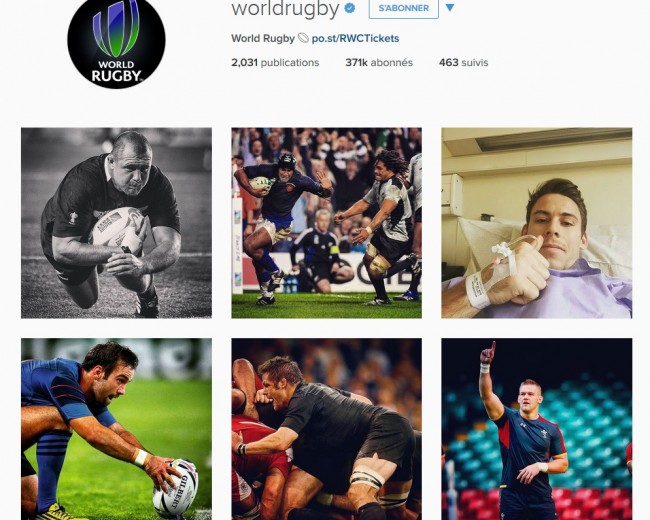The width and height of the screenshot is (650, 520).
Task: Open dropdown arrow next to S'abonner
Action: (x=450, y=7)
